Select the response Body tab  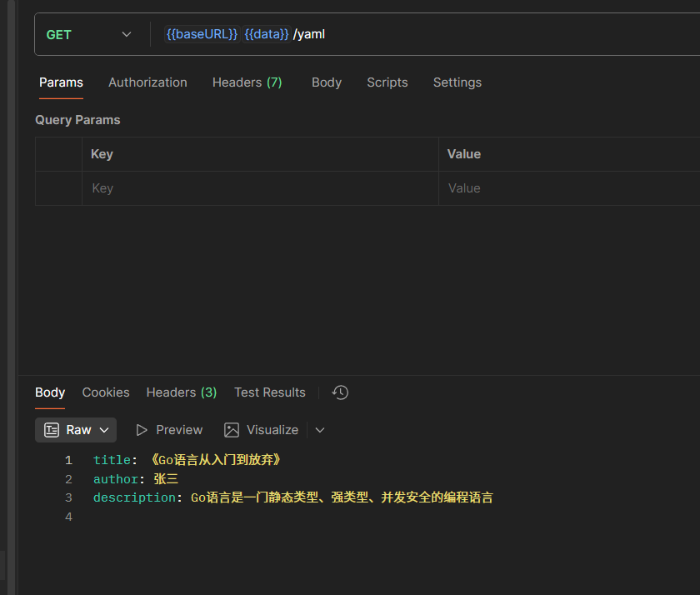point(50,392)
